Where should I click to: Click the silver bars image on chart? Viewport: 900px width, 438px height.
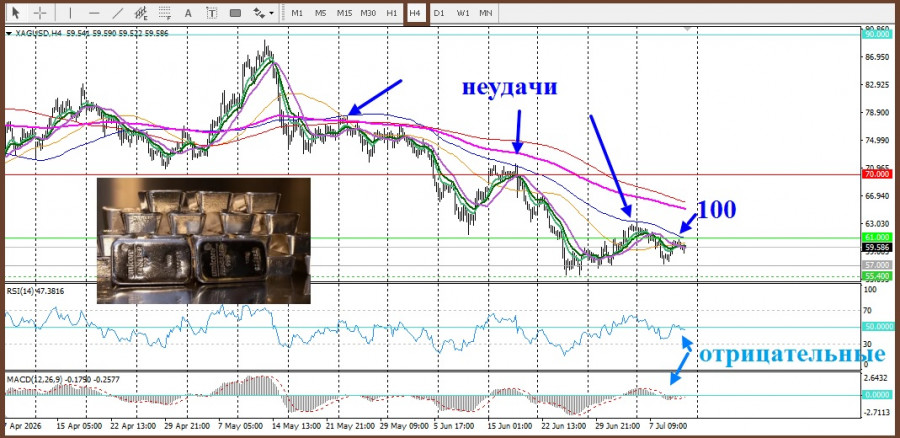click(x=204, y=241)
